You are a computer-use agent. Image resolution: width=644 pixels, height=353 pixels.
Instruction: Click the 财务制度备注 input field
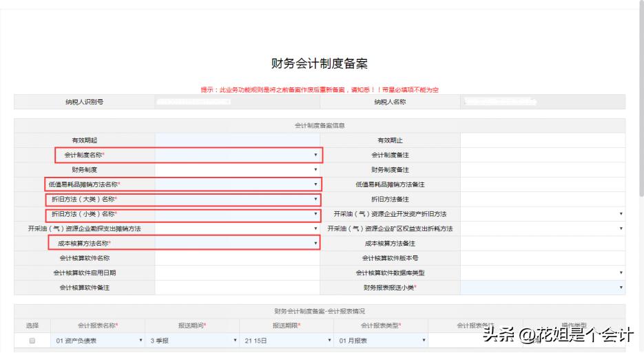pos(543,169)
